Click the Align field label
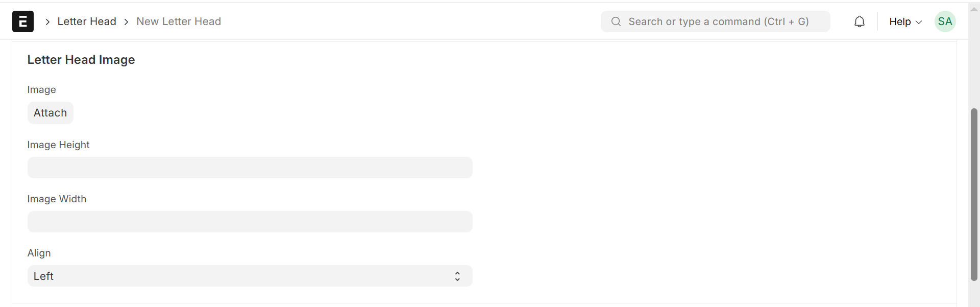The height and width of the screenshot is (307, 980). point(39,253)
